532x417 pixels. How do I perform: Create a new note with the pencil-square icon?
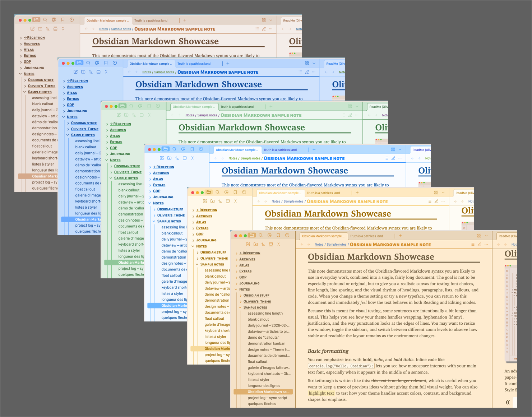click(248, 244)
